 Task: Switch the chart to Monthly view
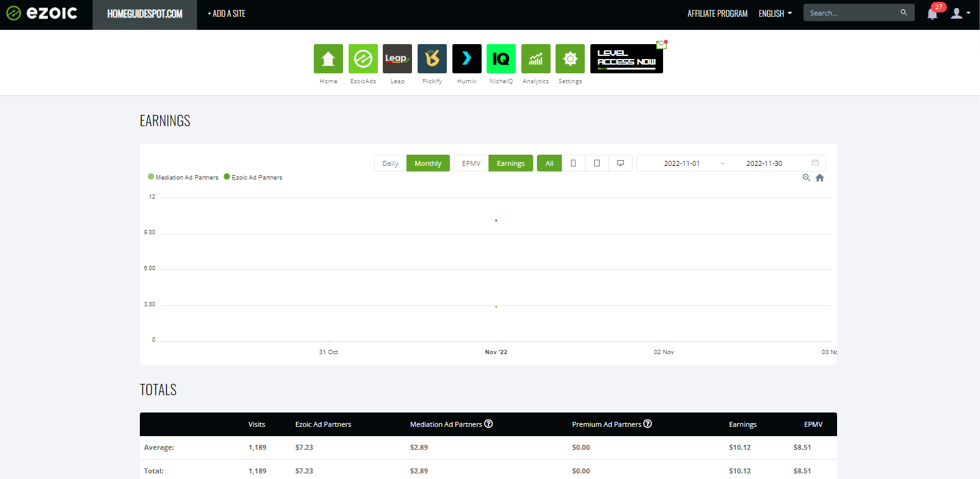(428, 163)
